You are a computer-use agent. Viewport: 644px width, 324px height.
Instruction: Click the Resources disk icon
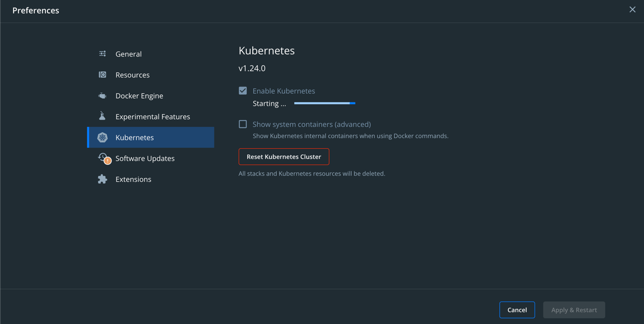click(x=102, y=74)
